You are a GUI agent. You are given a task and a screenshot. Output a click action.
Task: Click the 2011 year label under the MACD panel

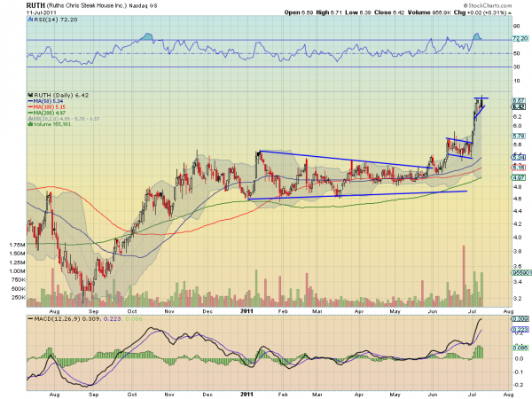246,395
